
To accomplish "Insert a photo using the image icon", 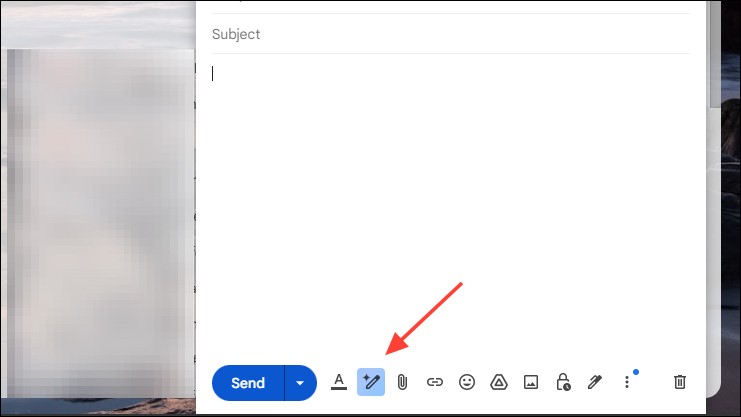I will (531, 382).
